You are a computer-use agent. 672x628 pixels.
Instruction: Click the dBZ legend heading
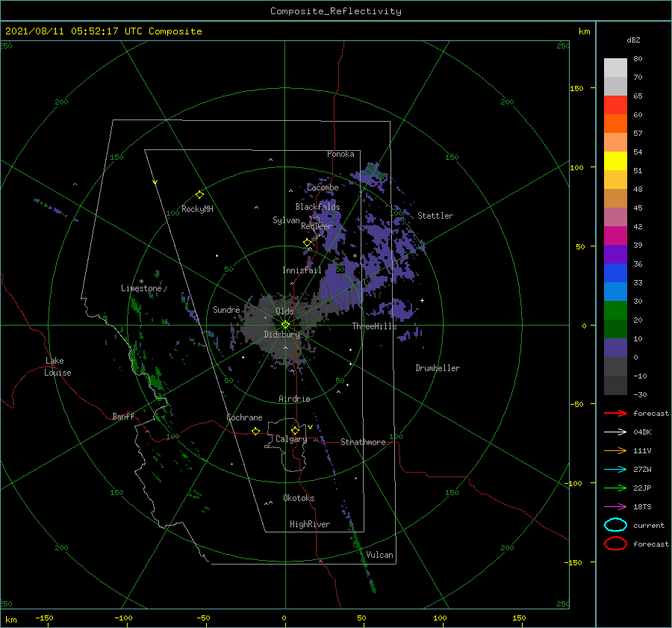[633, 40]
